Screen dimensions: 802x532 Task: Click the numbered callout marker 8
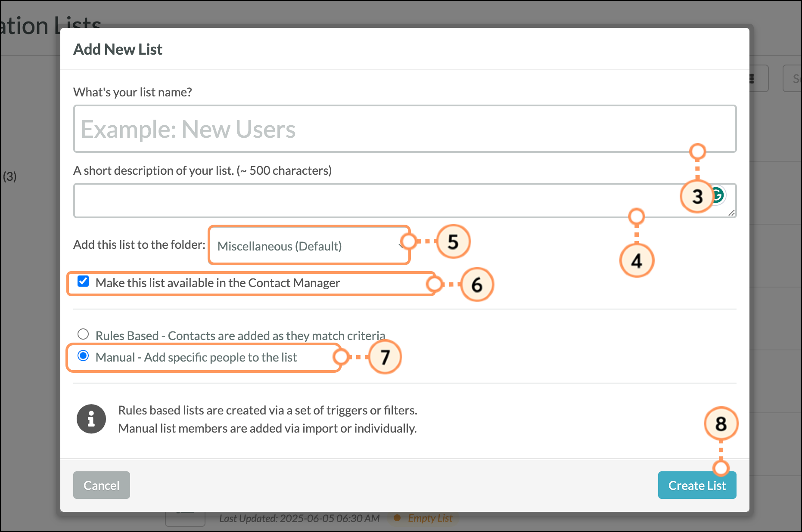721,424
